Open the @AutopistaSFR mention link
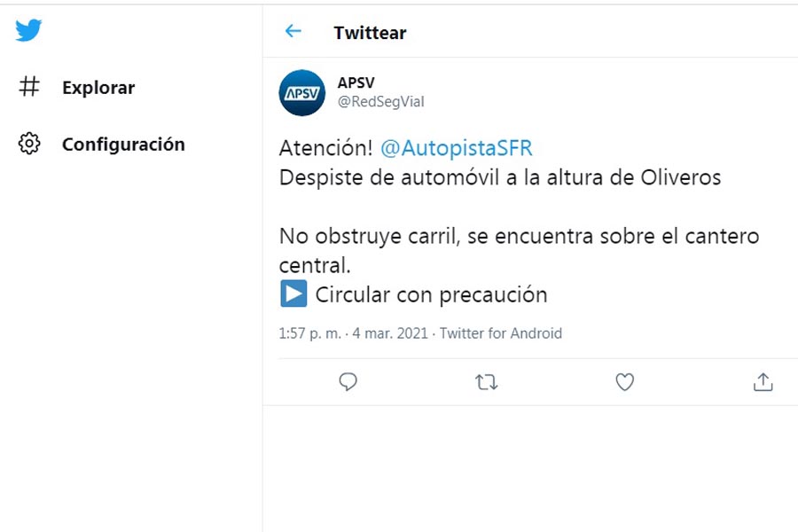Screen dimensions: 798x532 (456, 148)
